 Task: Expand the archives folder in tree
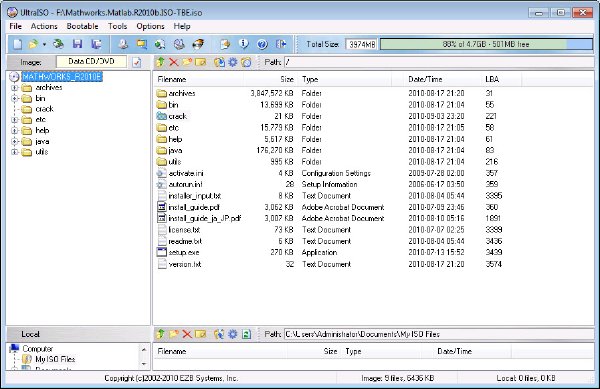(15, 88)
